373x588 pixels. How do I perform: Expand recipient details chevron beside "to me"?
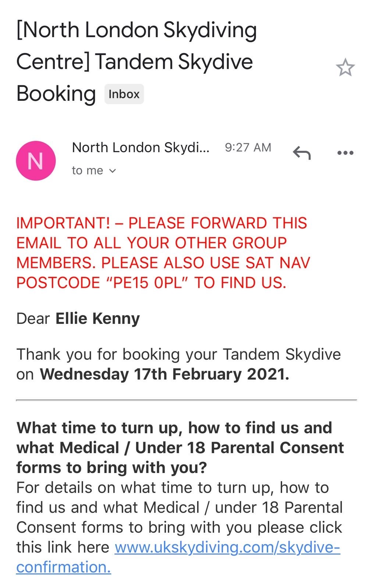113,171
